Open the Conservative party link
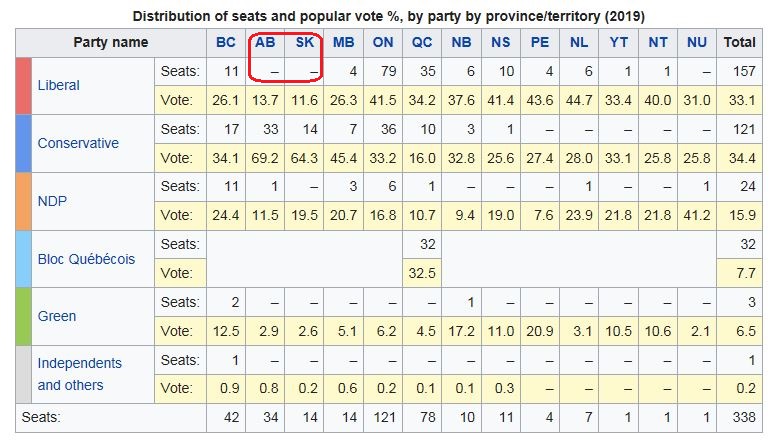Image resolution: width=770 pixels, height=442 pixels. (x=78, y=143)
